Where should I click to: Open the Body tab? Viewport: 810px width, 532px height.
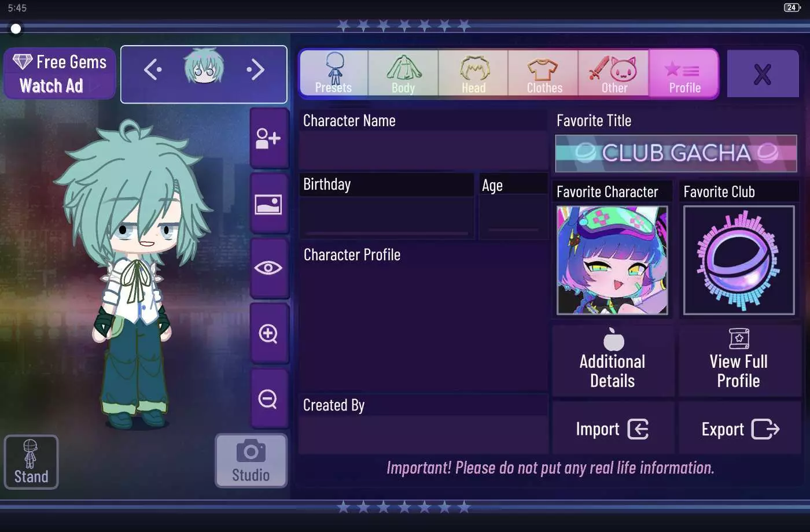(x=403, y=73)
